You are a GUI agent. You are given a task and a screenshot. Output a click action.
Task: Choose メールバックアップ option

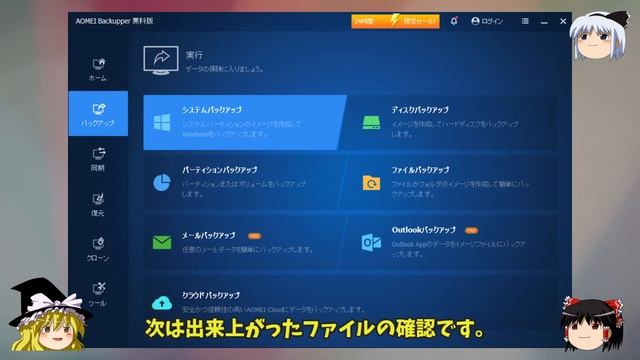point(244,242)
